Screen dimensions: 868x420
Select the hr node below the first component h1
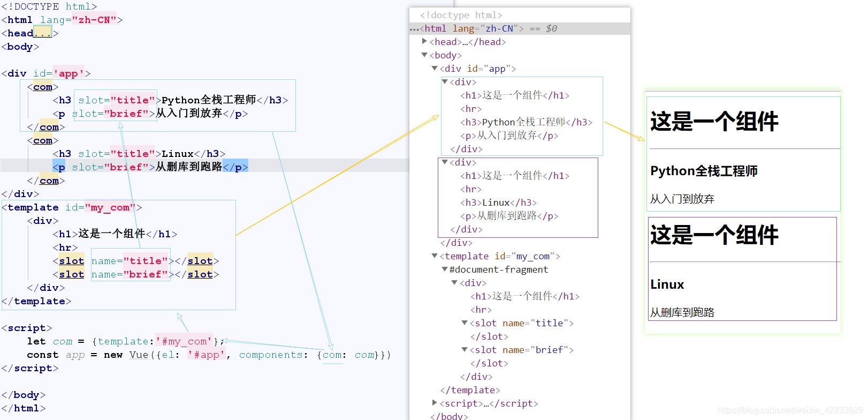pos(471,109)
